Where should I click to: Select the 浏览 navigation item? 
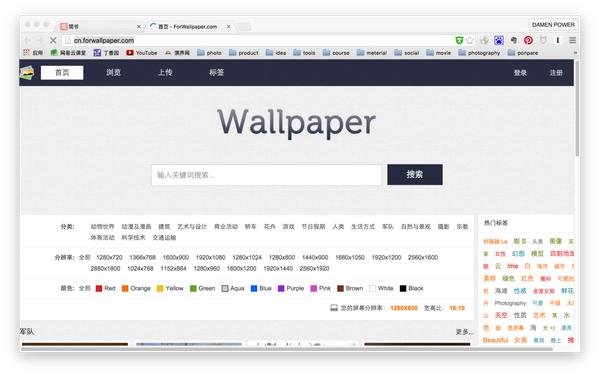[x=113, y=72]
